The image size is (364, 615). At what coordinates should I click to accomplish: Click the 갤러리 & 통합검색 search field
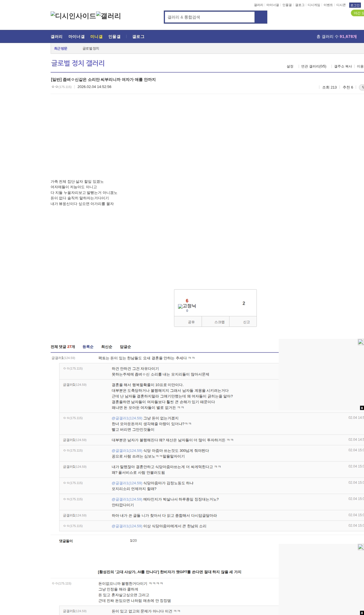210,17
